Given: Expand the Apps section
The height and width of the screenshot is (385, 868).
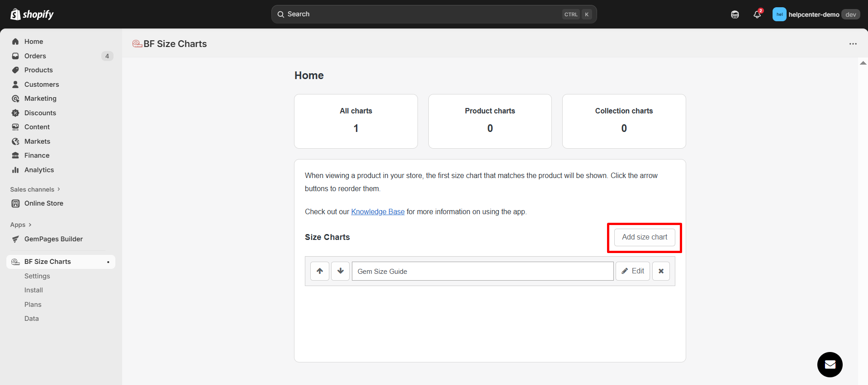Looking at the screenshot, I should point(21,225).
